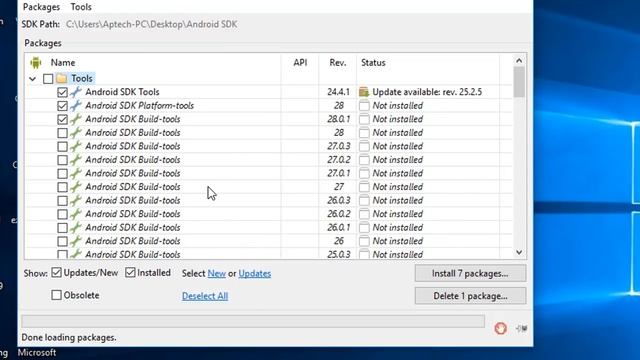Check Android SDK Build-tools rev 26.0.1

[x=62, y=228]
